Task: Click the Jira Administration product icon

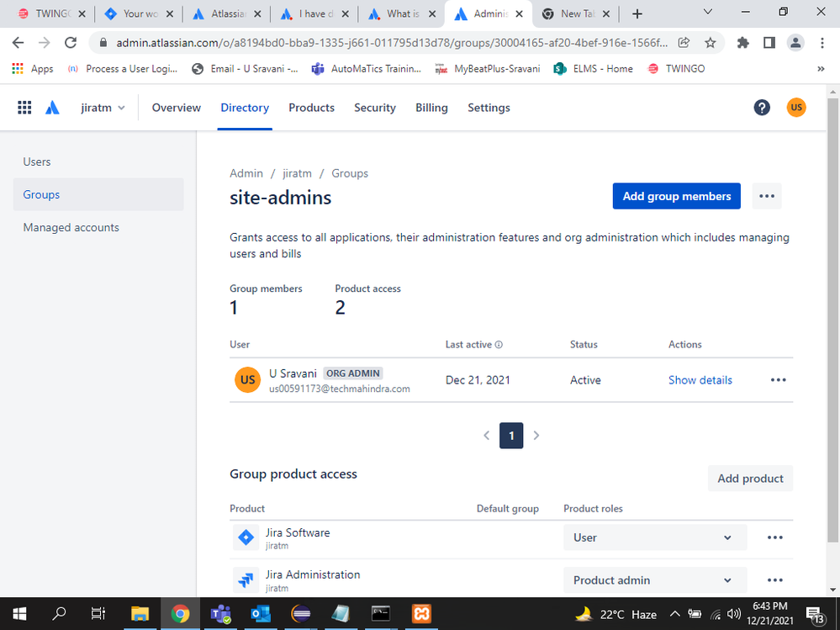Action: (x=246, y=580)
